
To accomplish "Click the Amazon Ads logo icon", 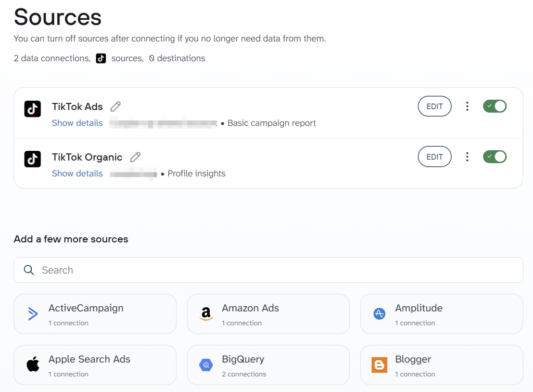I will pyautogui.click(x=206, y=313).
